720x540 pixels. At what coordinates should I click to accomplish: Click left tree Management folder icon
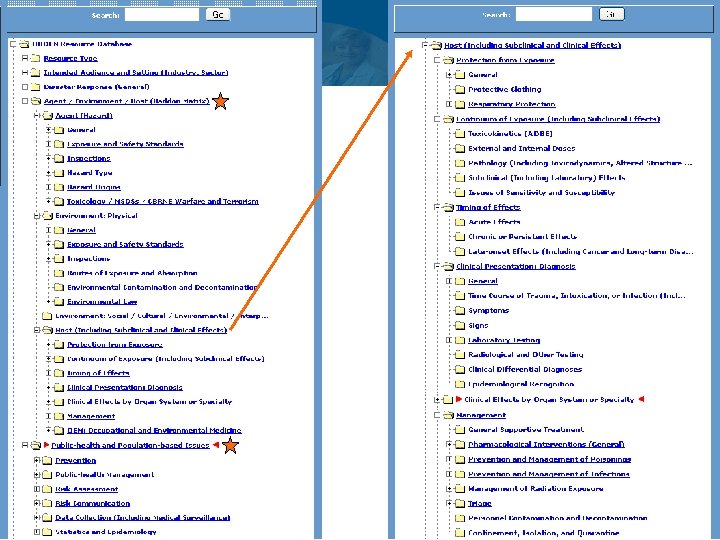59,416
